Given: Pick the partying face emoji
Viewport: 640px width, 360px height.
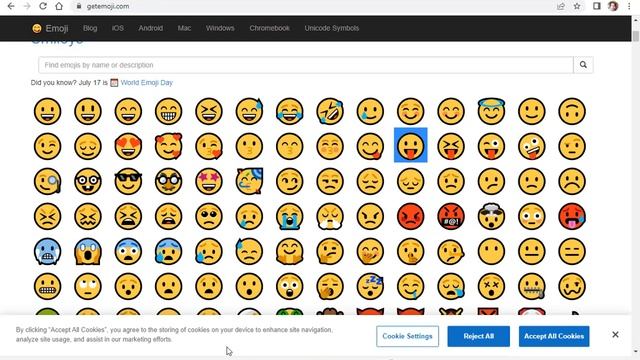Looking at the screenshot, I should tap(249, 181).
